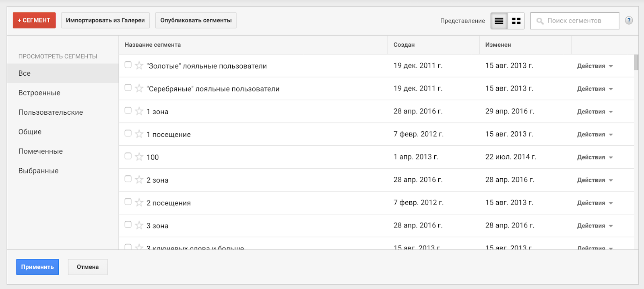Click the red + СЕГМЕНТ button

click(x=34, y=20)
